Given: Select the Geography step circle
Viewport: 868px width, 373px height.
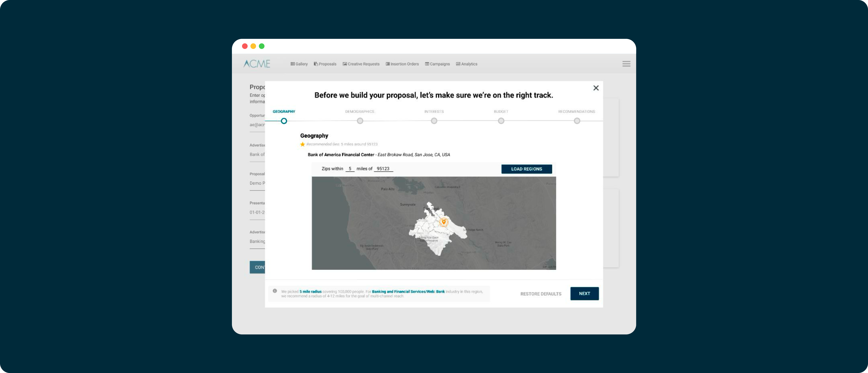Looking at the screenshot, I should [x=284, y=121].
